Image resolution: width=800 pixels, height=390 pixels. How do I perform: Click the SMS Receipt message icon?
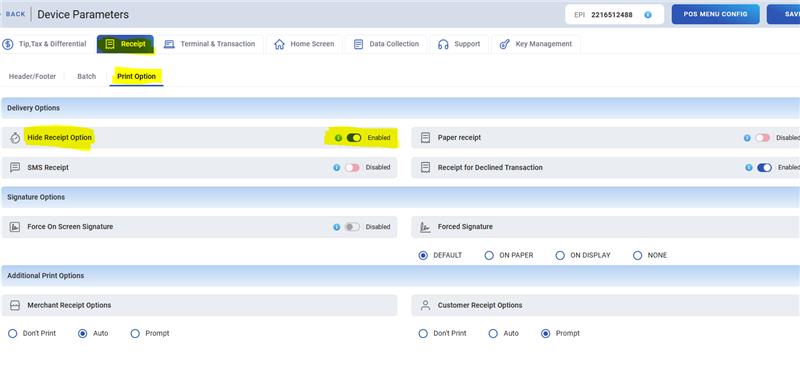pyautogui.click(x=15, y=167)
